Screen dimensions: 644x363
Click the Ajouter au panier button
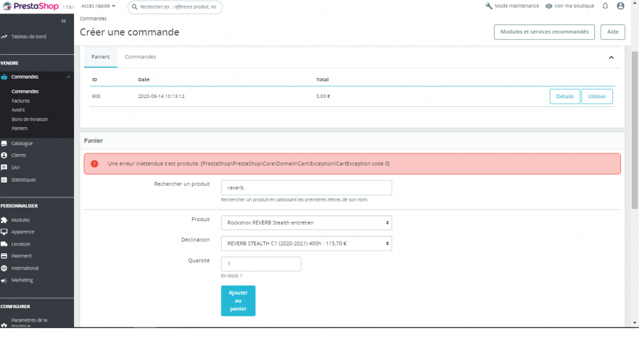238,301
